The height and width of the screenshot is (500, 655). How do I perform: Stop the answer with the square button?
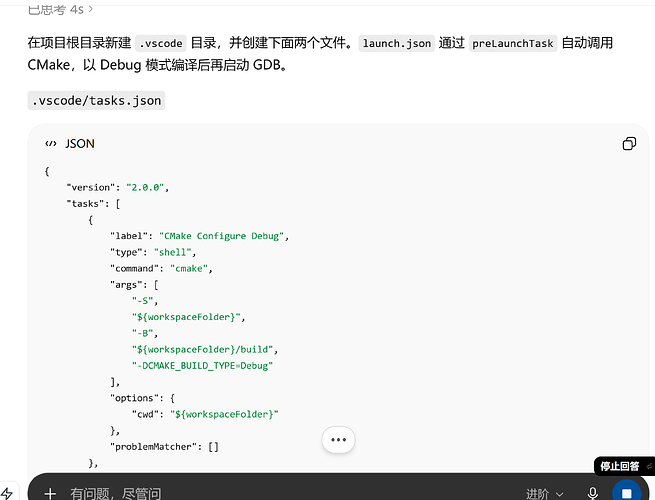point(626,493)
